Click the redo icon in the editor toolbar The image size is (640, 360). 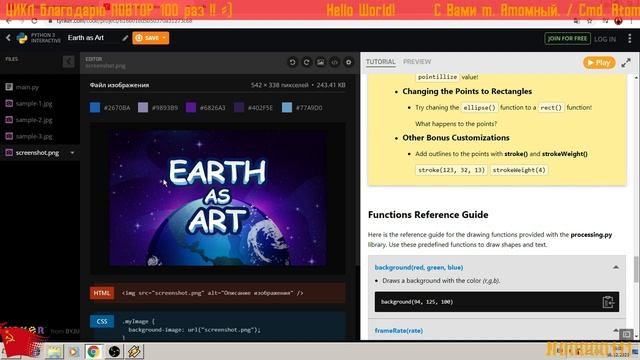[x=307, y=62]
